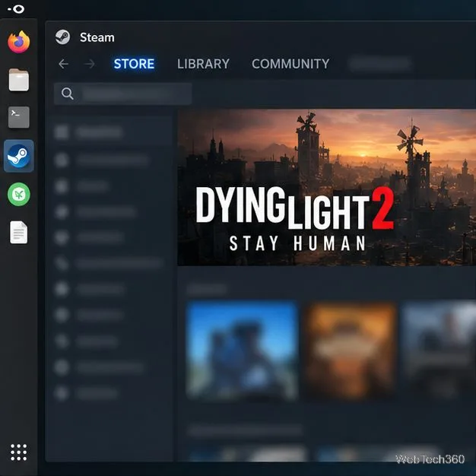The height and width of the screenshot is (476, 476).
Task: Show applications grid in the dock
Action: [x=19, y=452]
